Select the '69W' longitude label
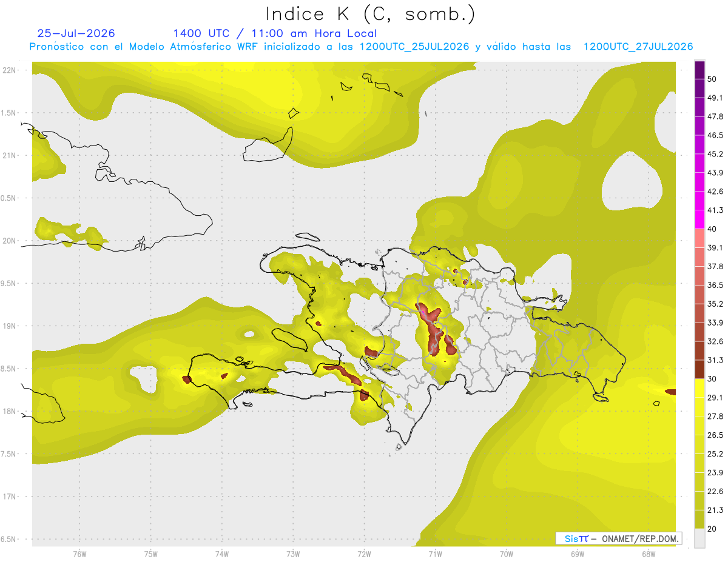The image size is (728, 562). (x=577, y=554)
